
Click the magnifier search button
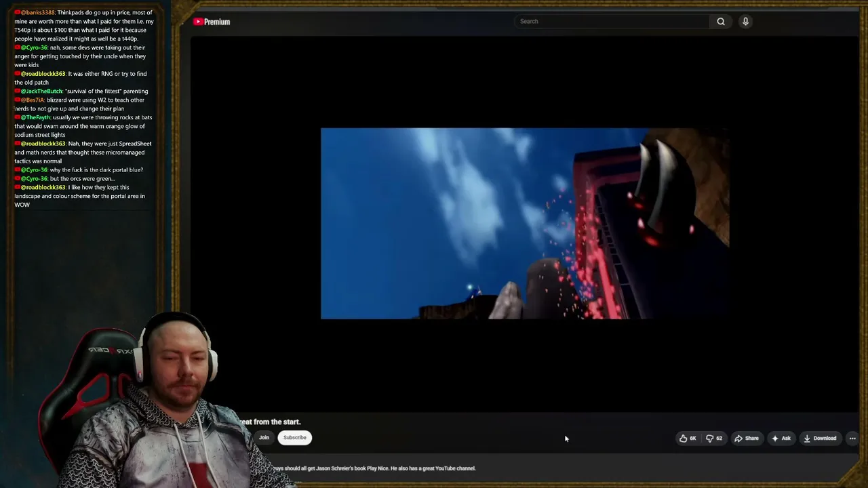[x=721, y=21]
